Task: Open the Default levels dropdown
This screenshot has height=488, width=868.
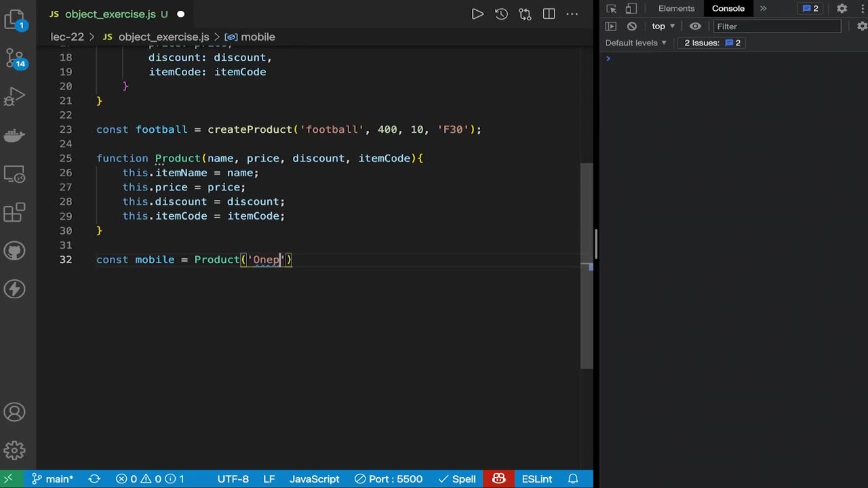Action: point(636,43)
